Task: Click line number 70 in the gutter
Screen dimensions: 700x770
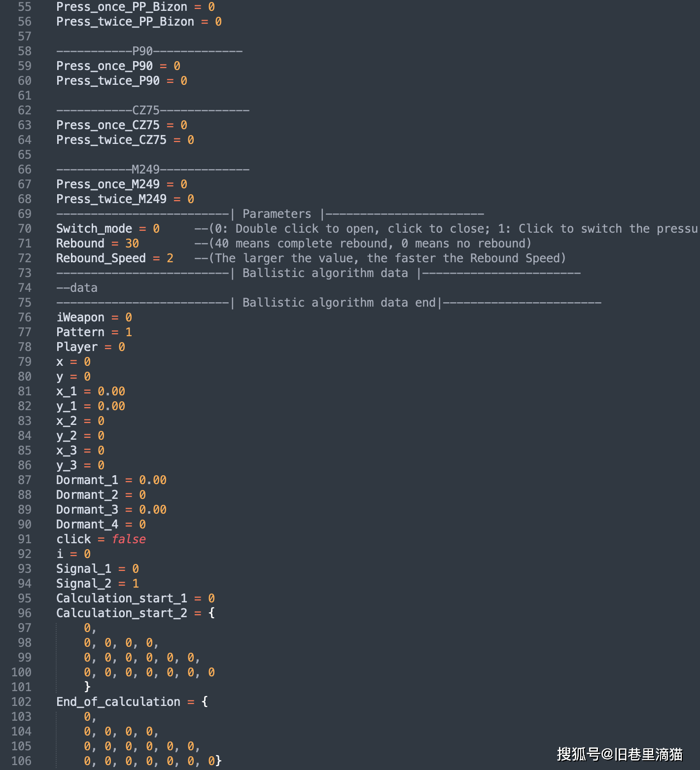Action: pos(25,229)
